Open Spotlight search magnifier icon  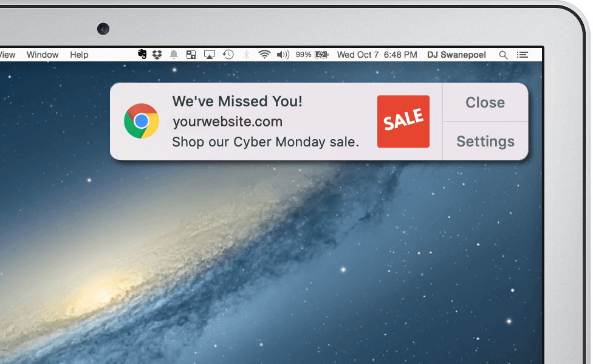click(503, 55)
